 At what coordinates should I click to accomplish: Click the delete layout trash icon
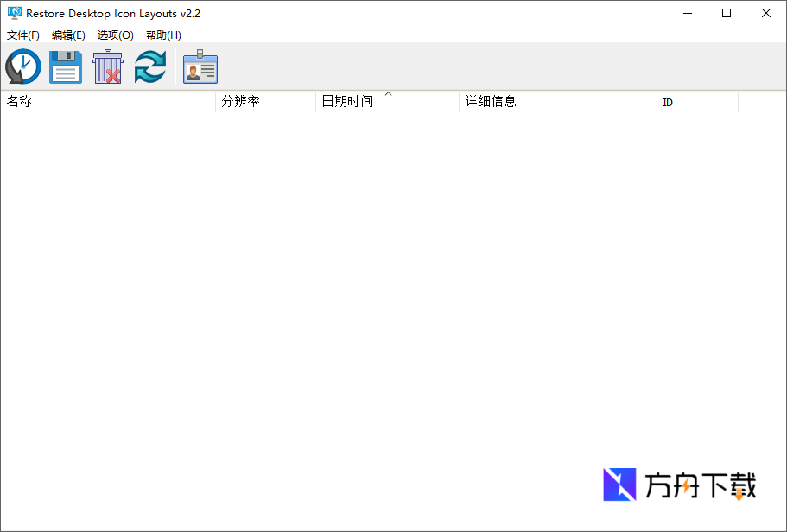coord(107,66)
